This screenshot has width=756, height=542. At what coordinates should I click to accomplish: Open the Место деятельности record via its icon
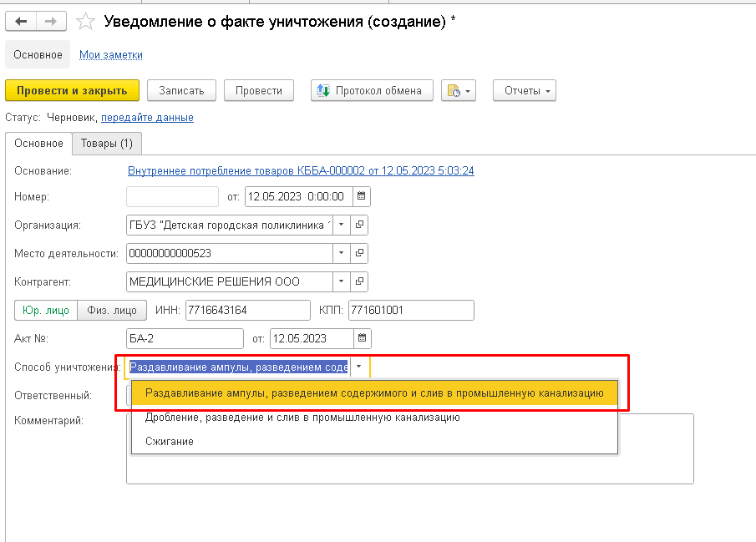[x=359, y=253]
